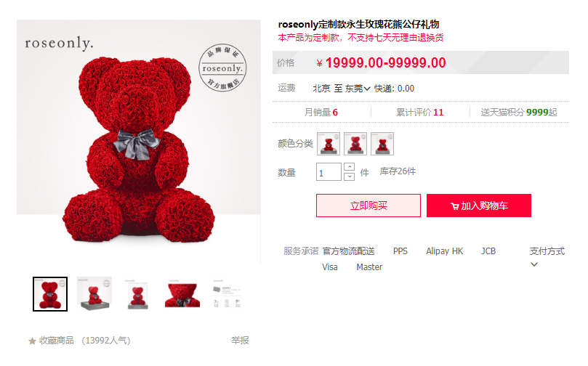Click the 立即购买 buy now button
The image size is (588, 366).
(x=368, y=206)
